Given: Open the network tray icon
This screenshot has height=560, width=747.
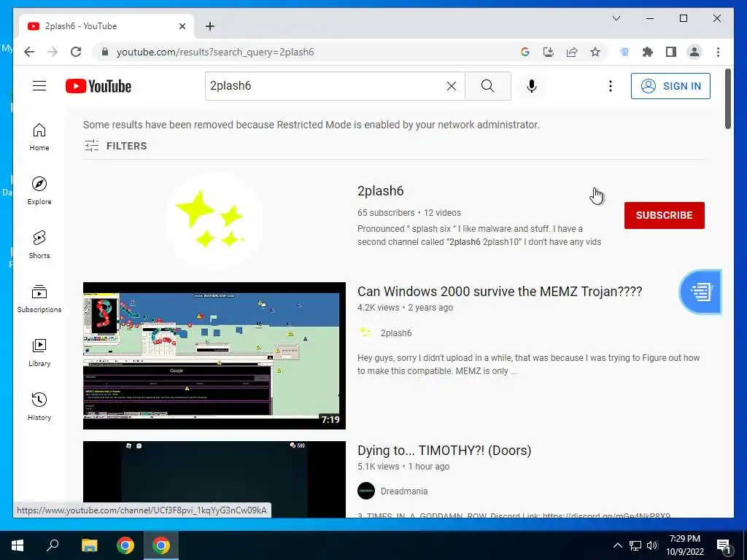Looking at the screenshot, I should point(635,545).
